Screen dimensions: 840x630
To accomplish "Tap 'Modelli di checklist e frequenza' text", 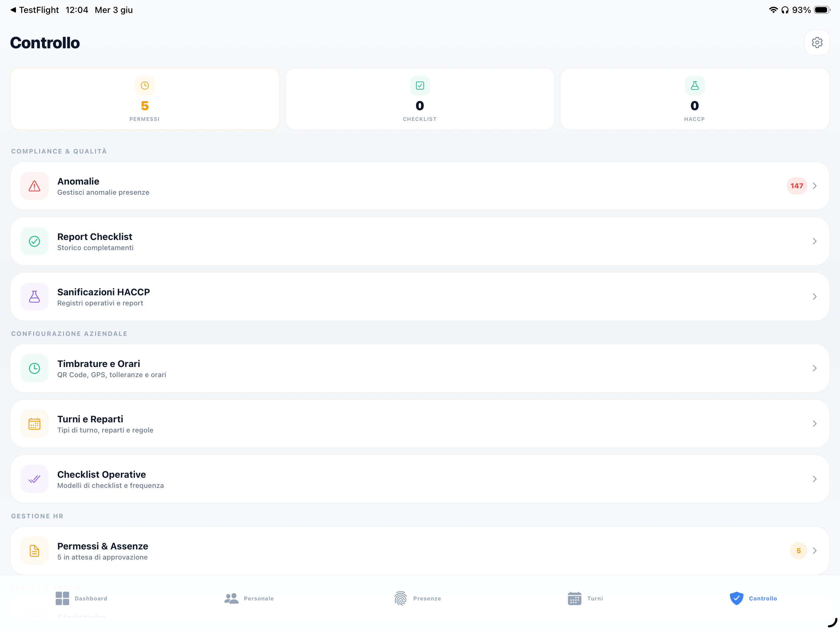I will pyautogui.click(x=110, y=486).
